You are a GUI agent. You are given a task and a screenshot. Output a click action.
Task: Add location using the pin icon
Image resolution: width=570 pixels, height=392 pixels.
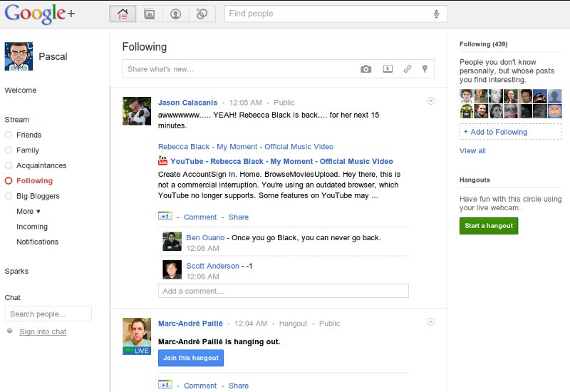coord(425,68)
